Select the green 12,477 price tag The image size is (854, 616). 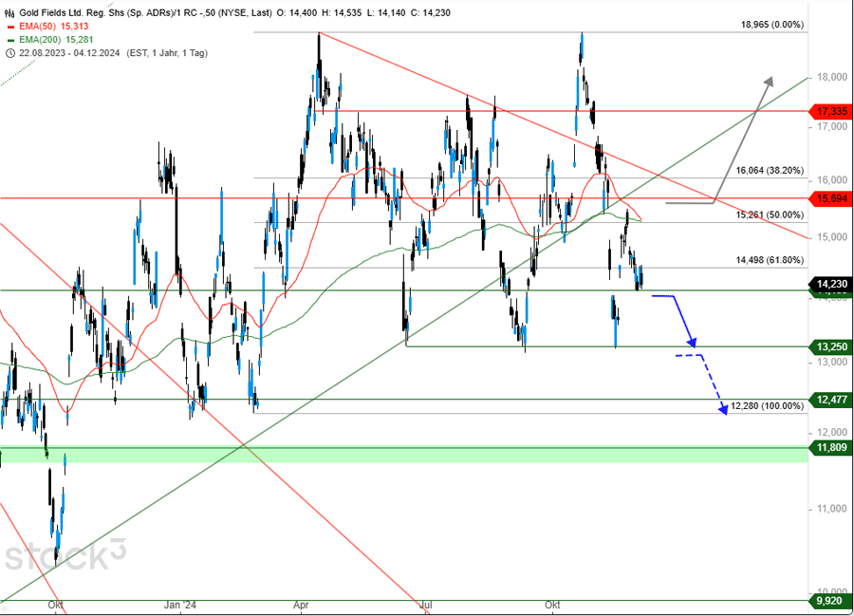coord(830,400)
